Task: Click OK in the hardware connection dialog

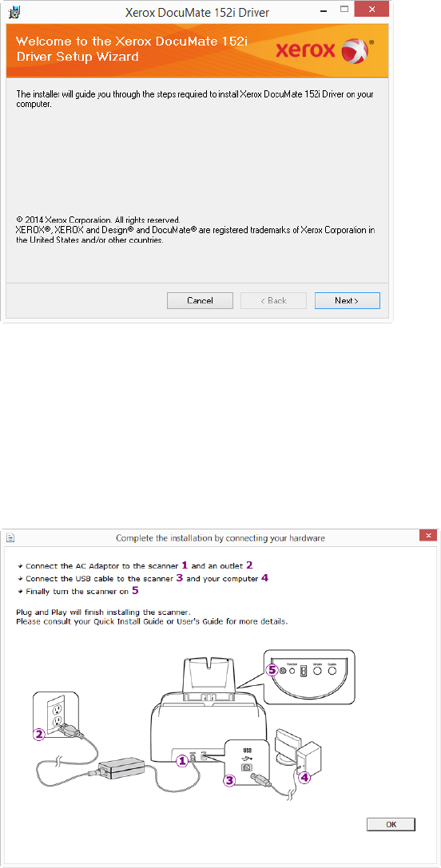Action: click(391, 824)
